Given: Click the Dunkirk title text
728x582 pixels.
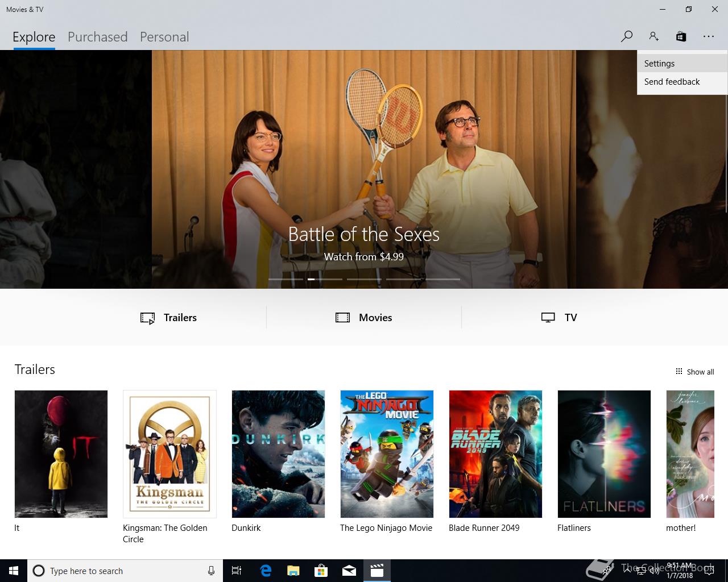Looking at the screenshot, I should (246, 528).
